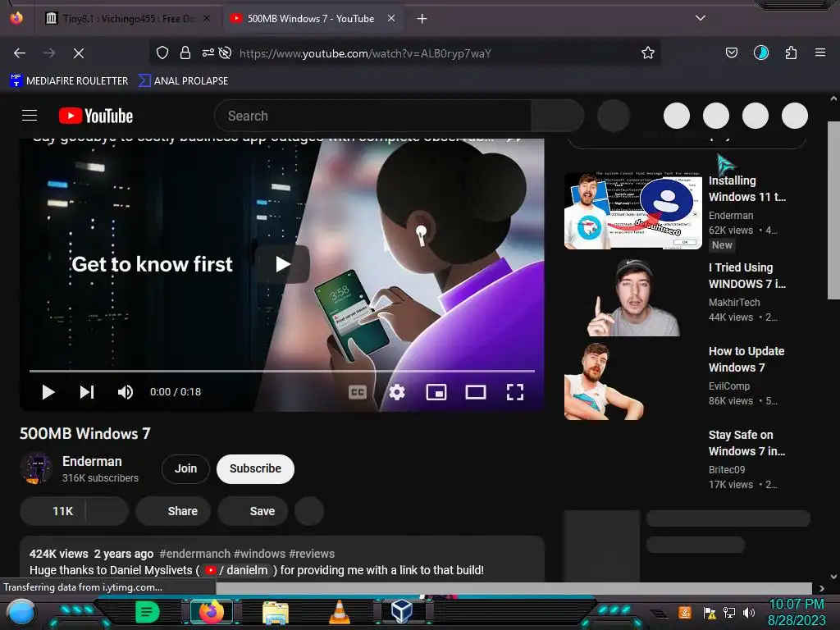Play the video with the control bar play icon
Image resolution: width=840 pixels, height=630 pixels.
click(48, 392)
